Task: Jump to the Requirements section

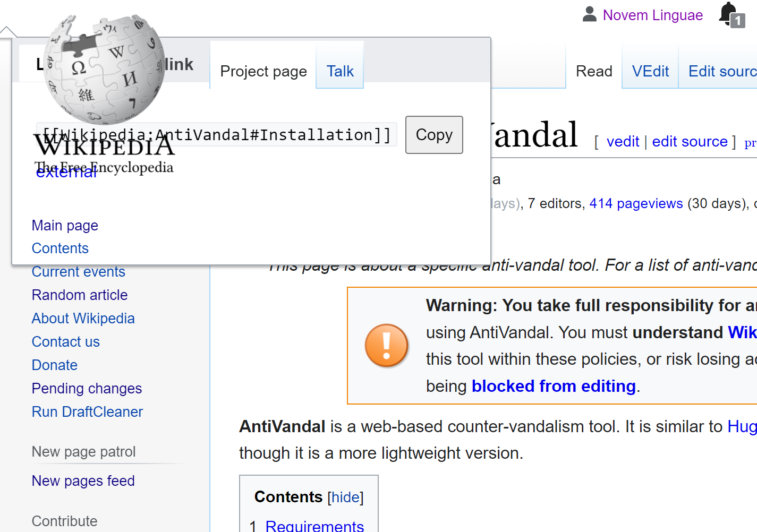Action: 314,526
